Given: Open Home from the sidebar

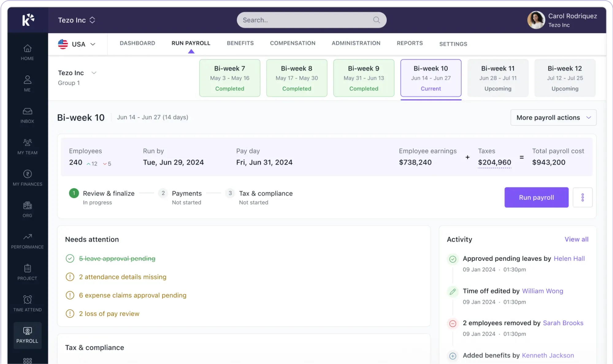Looking at the screenshot, I should pos(27,53).
